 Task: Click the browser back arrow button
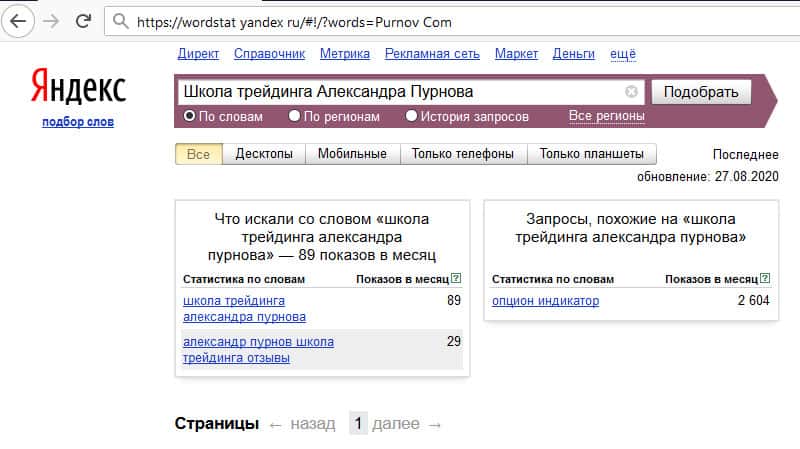pos(18,20)
